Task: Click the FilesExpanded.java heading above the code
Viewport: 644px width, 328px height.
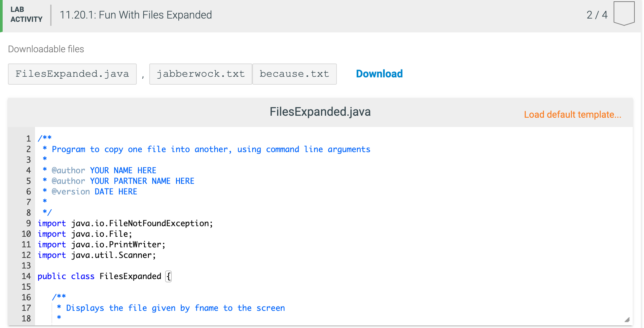Action: click(x=320, y=112)
